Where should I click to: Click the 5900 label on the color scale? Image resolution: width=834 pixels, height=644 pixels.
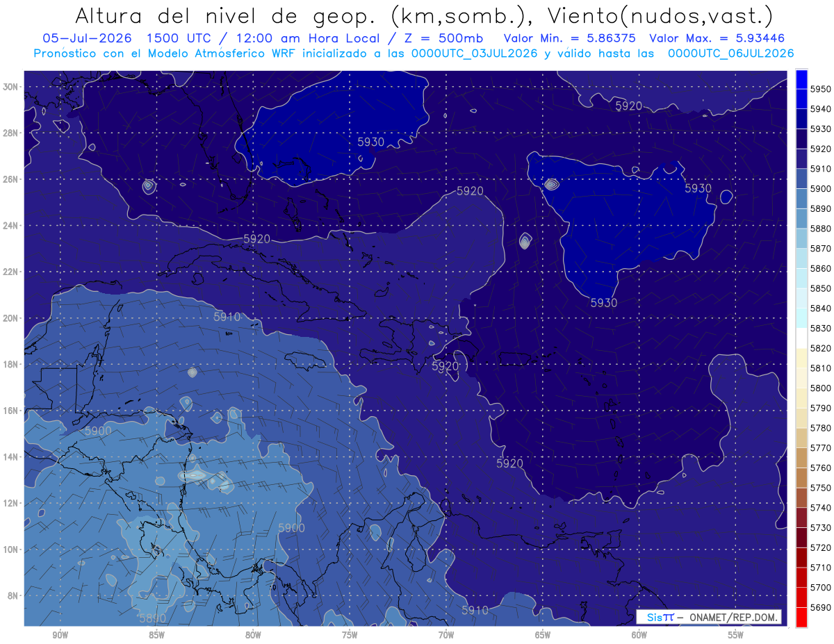[x=821, y=188]
